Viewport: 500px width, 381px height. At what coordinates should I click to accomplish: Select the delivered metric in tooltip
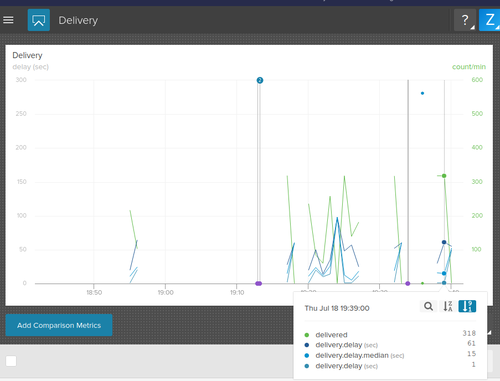(x=331, y=335)
